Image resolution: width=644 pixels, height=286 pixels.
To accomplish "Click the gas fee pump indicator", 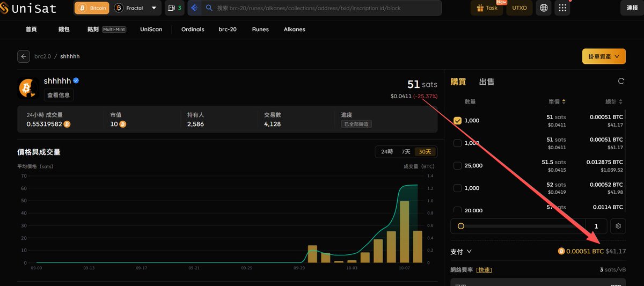I will coord(174,8).
